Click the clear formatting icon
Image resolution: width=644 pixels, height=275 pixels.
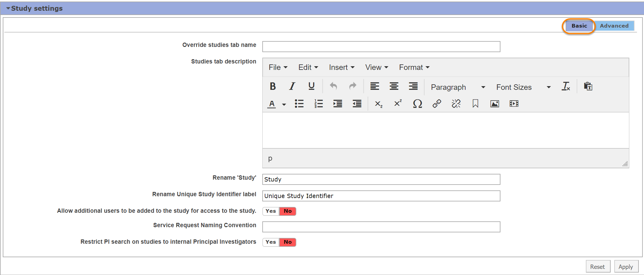pyautogui.click(x=566, y=86)
